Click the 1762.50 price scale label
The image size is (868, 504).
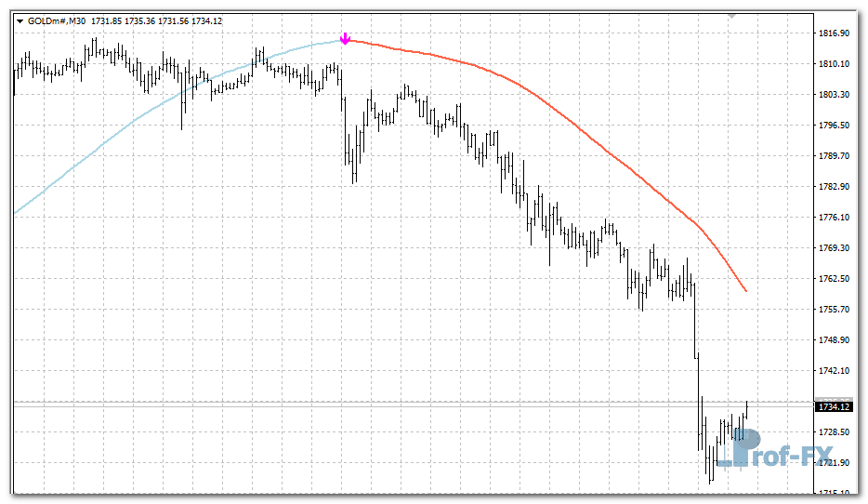(x=833, y=279)
